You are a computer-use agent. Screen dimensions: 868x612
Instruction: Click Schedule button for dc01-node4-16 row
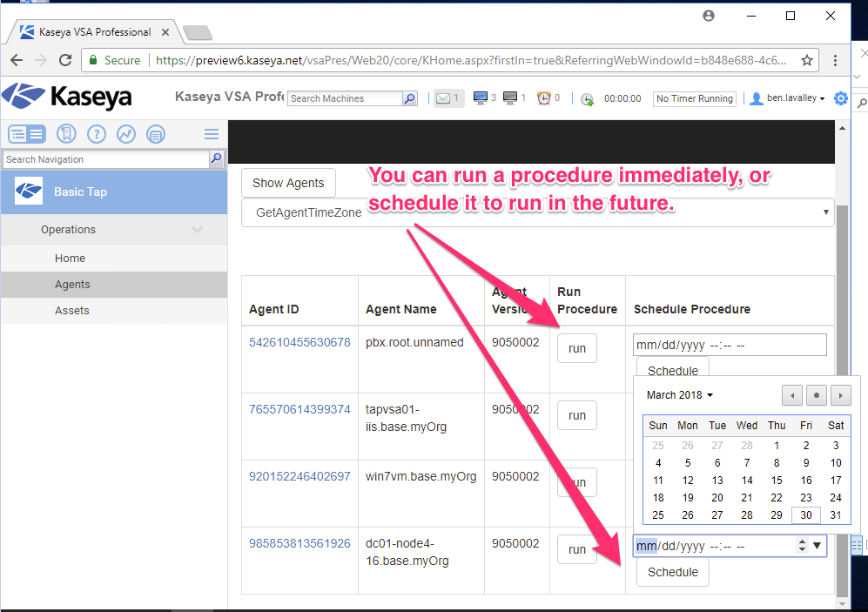click(x=673, y=572)
